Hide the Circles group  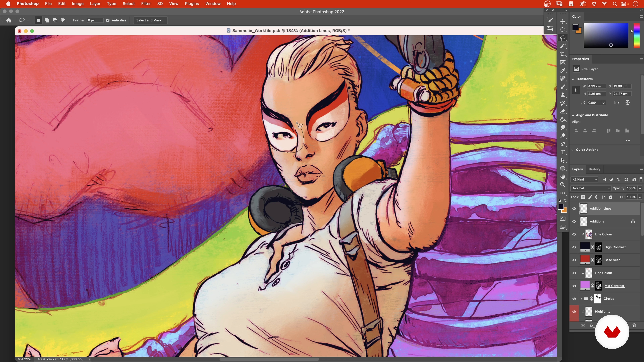[574, 299]
